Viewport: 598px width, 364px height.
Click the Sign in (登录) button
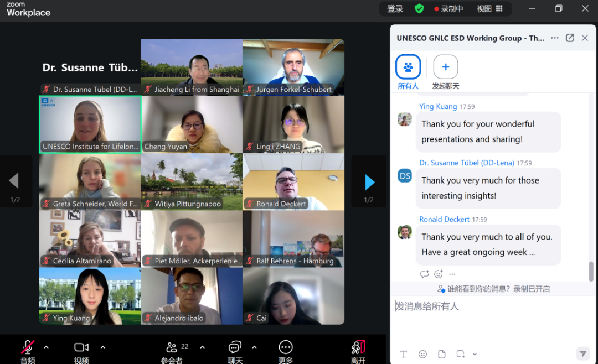pyautogui.click(x=395, y=9)
